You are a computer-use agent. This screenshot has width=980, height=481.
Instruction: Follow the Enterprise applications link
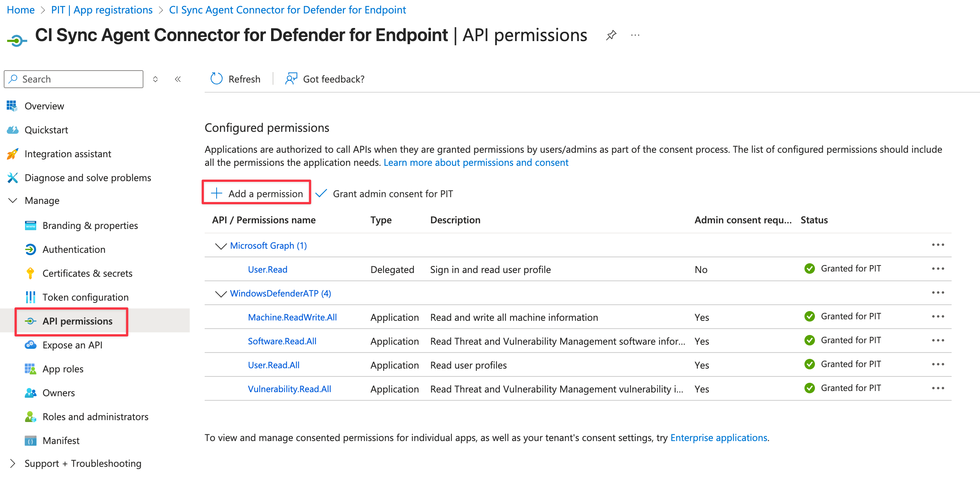coord(719,438)
